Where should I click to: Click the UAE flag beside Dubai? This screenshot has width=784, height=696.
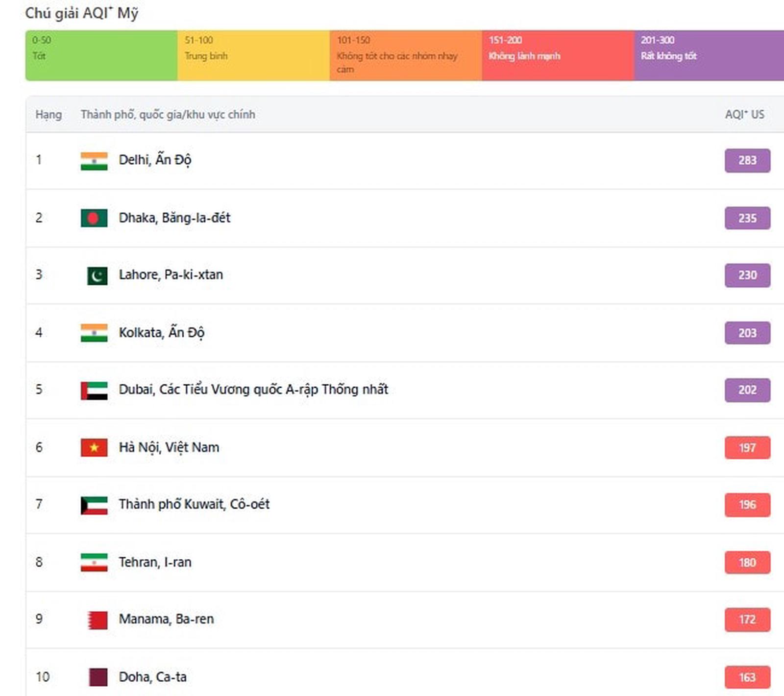click(94, 391)
